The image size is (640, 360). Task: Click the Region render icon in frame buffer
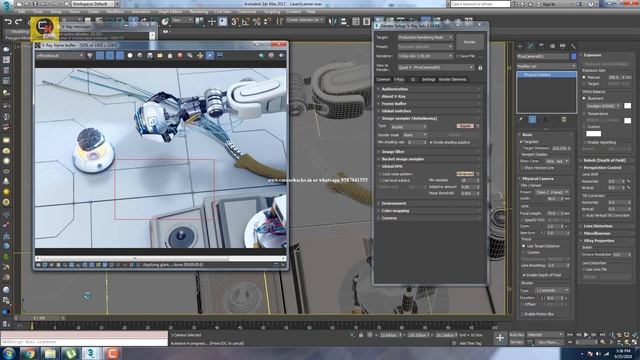210,56
